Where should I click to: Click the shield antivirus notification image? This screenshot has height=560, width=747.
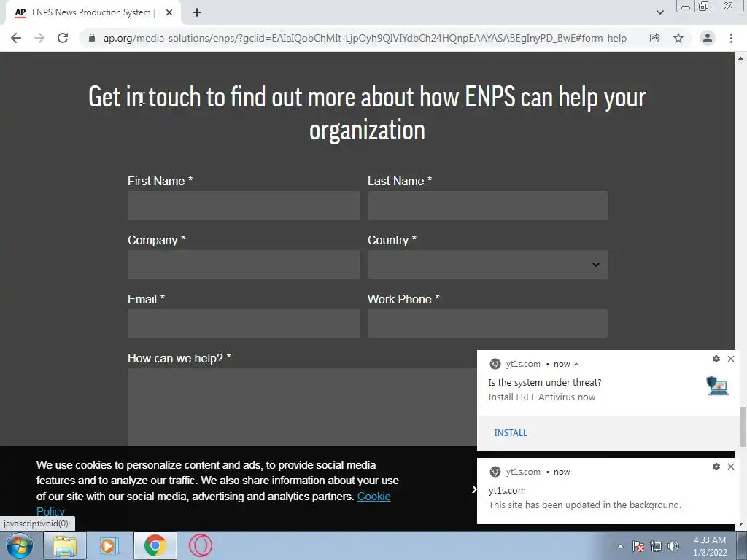pyautogui.click(x=718, y=386)
